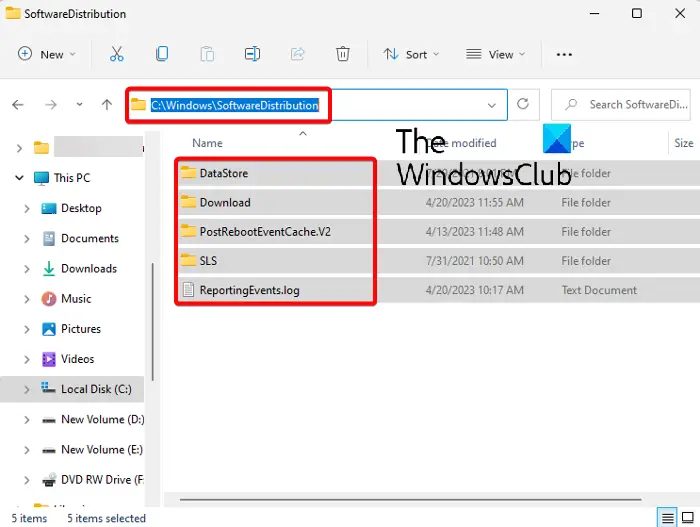This screenshot has width=700, height=527.
Task: Select This PC in navigation pane
Action: pyautogui.click(x=72, y=178)
